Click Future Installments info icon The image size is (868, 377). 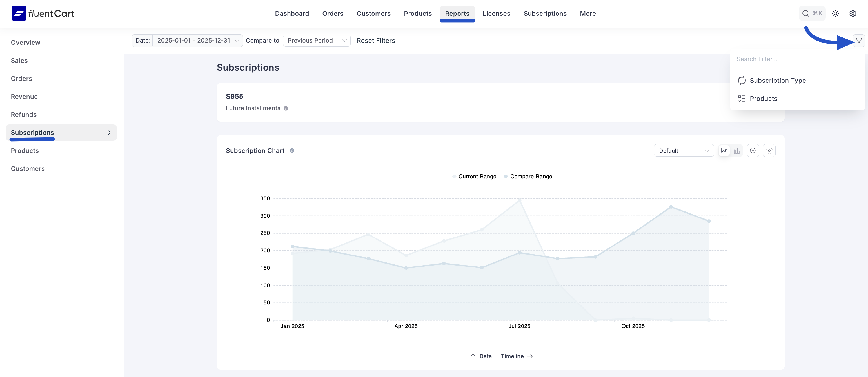tap(286, 108)
